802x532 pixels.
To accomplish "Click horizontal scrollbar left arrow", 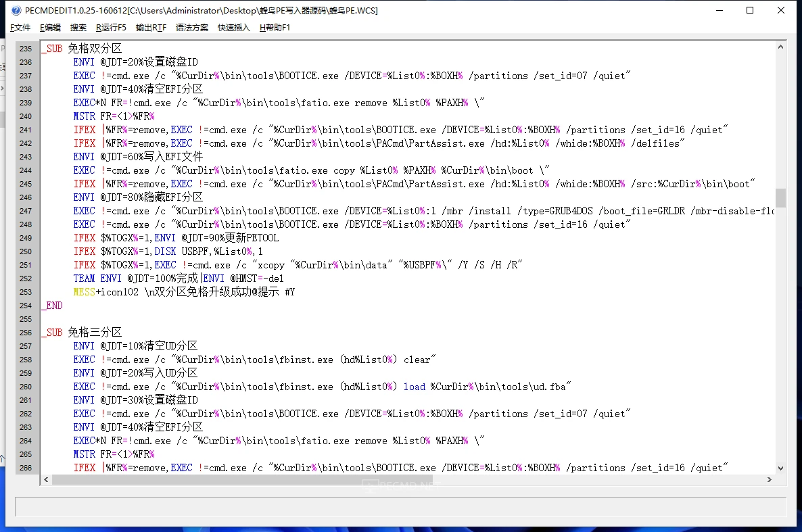I will 47,479.
